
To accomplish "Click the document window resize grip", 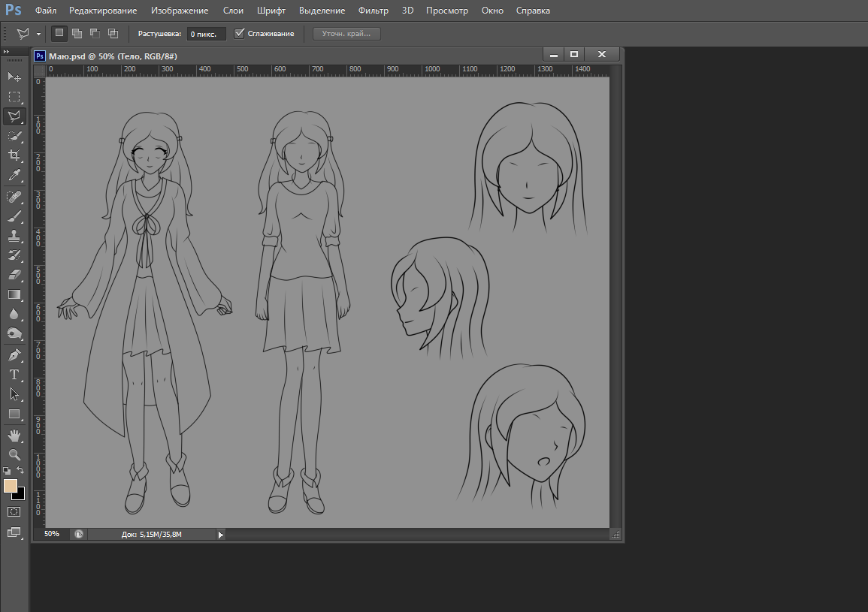I will point(615,535).
